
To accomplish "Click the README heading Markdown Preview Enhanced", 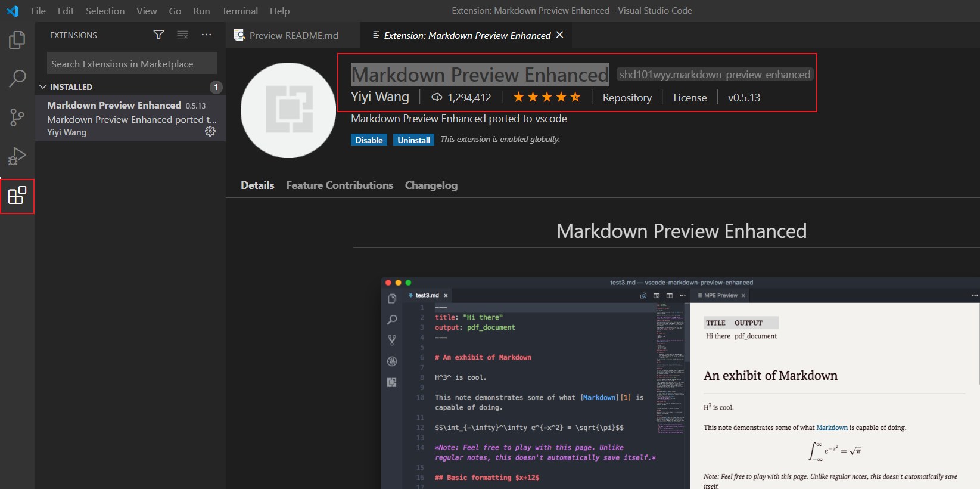I will (x=682, y=231).
